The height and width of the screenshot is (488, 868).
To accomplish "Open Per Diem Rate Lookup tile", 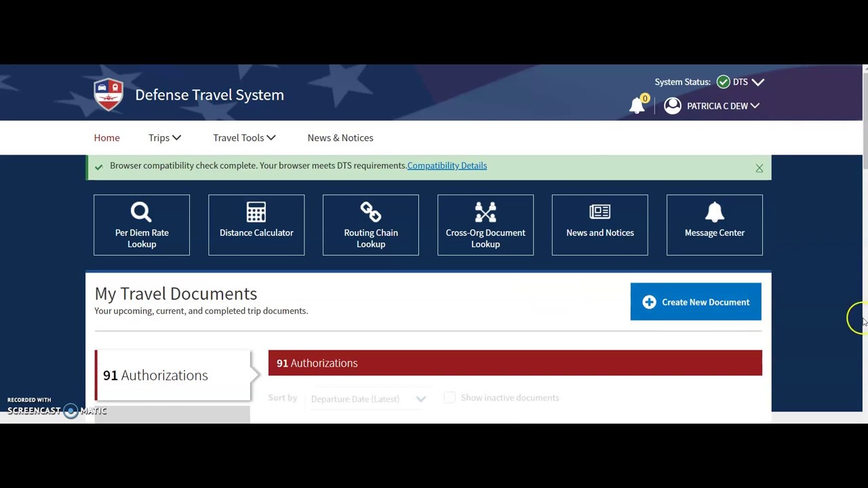I will tap(142, 225).
